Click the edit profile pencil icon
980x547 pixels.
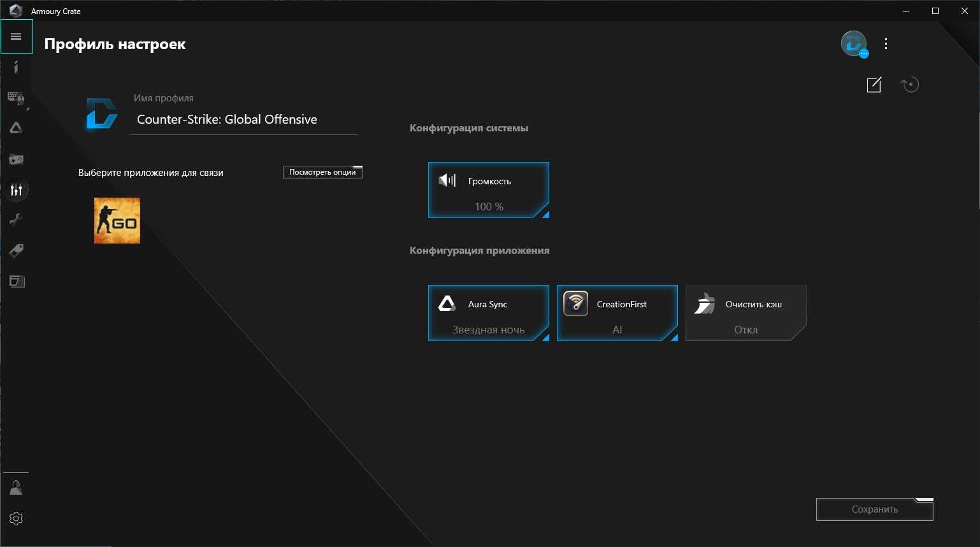click(x=874, y=85)
